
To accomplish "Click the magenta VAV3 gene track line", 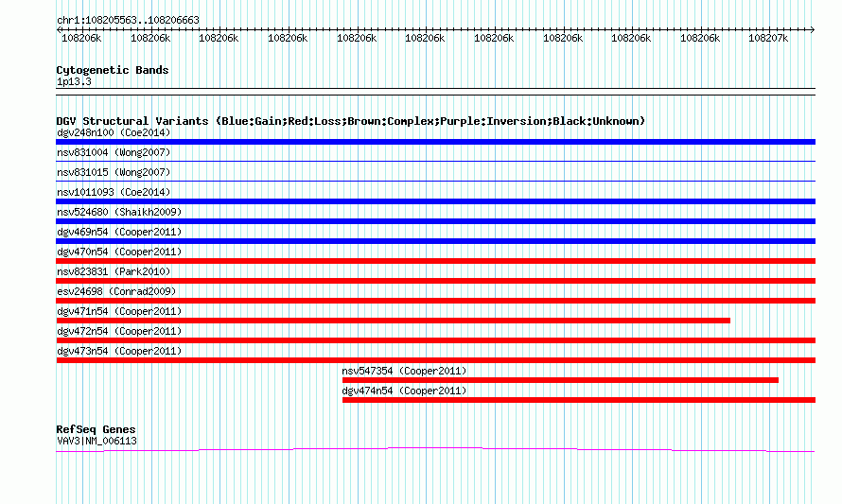I will (x=435, y=449).
